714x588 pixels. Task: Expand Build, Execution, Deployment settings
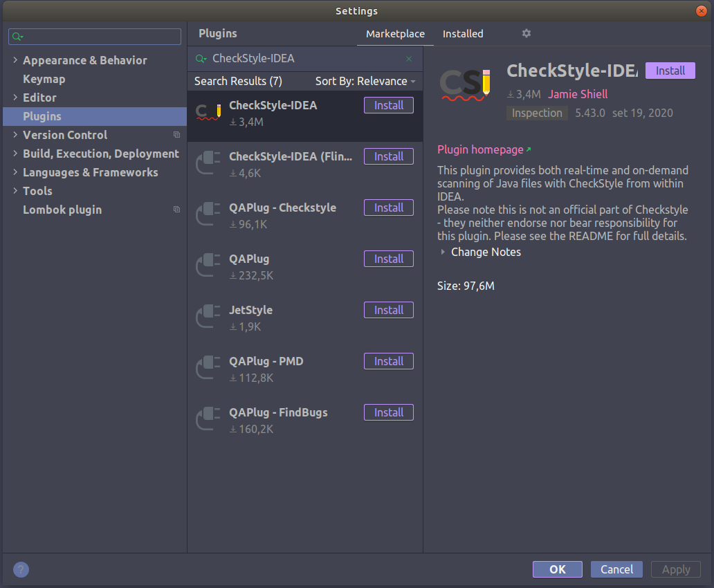click(15, 154)
